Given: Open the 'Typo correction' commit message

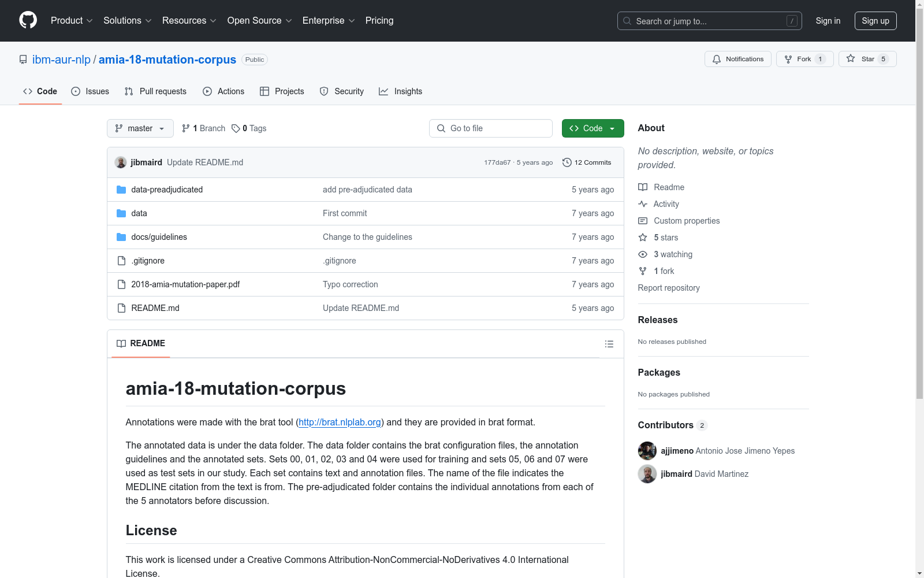Looking at the screenshot, I should click(351, 284).
